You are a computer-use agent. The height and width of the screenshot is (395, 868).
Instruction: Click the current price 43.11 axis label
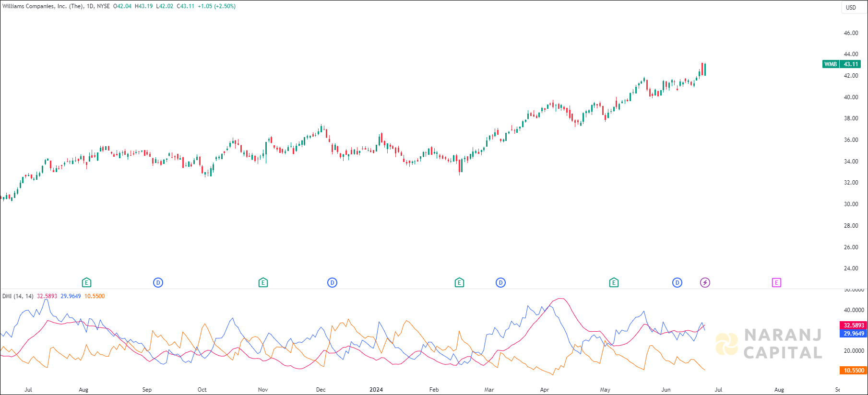click(851, 64)
